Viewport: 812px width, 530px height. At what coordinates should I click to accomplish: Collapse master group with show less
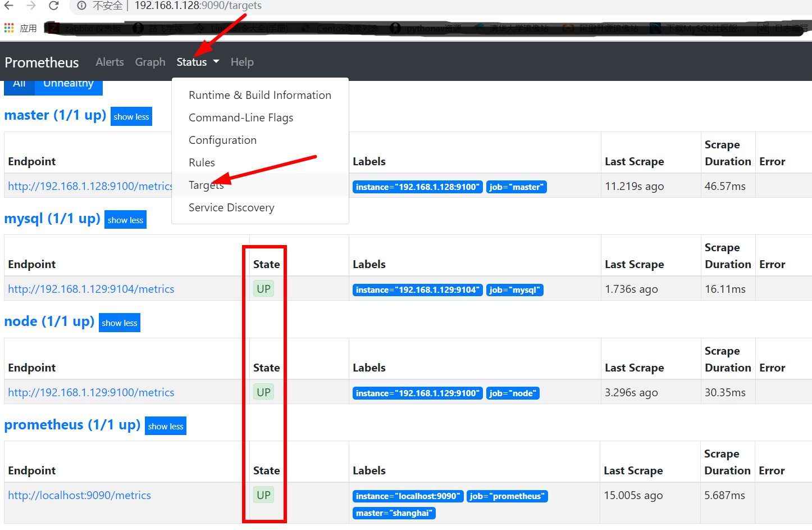coord(131,116)
